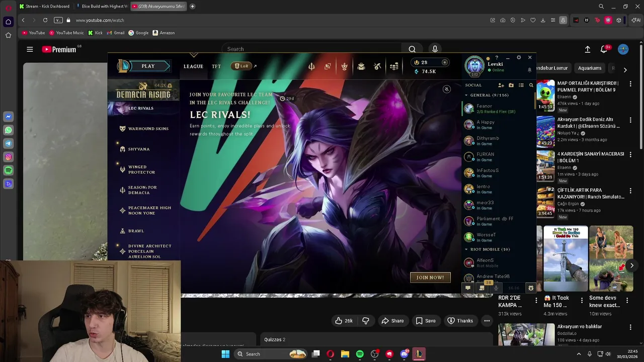Open WhatsApp in Opera sidebar
This screenshot has width=644, height=362.
click(8, 130)
